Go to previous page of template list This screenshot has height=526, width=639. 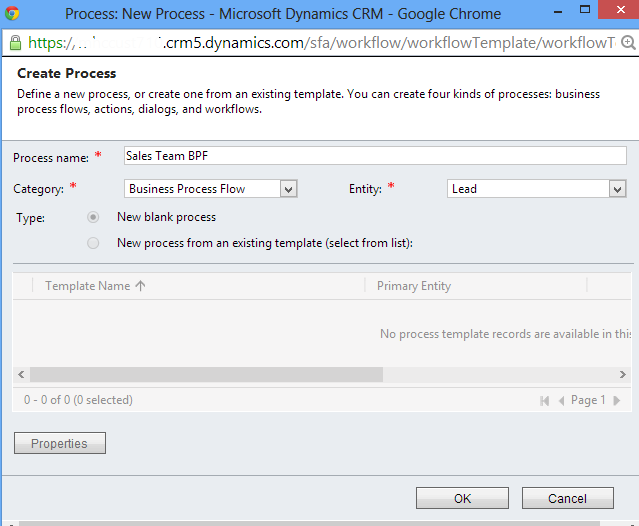pos(560,400)
